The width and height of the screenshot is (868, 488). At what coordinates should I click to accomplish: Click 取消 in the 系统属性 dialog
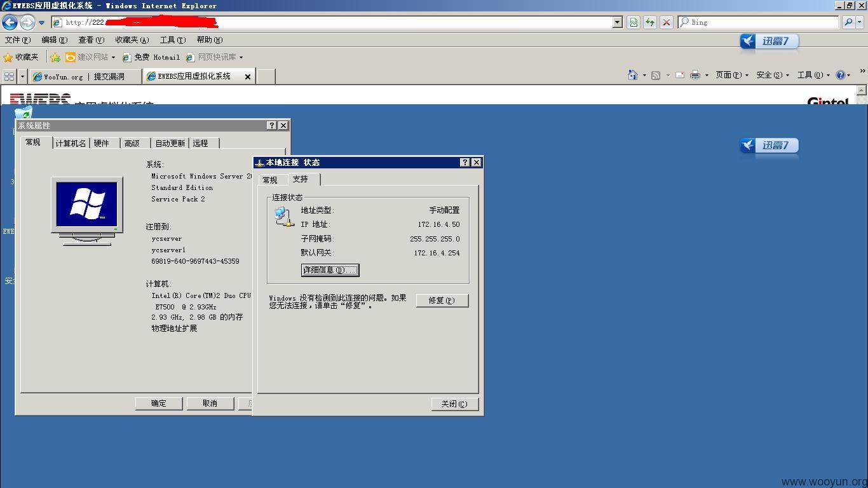(x=210, y=403)
